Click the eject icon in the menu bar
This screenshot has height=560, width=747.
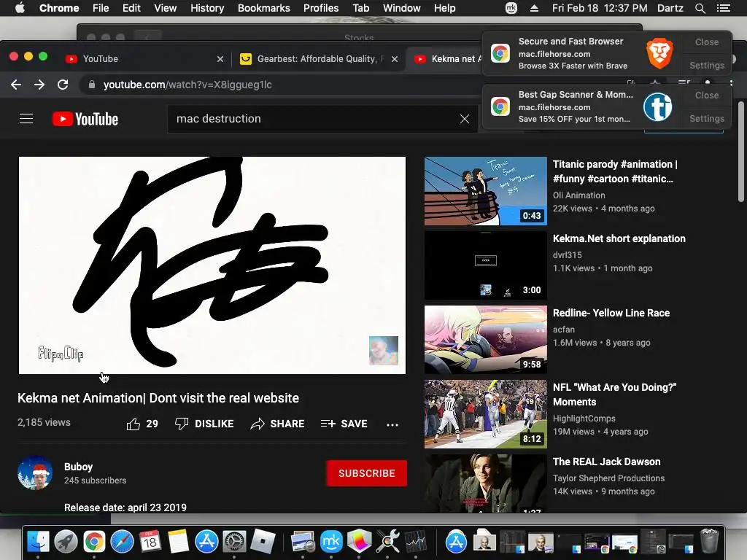pos(534,8)
